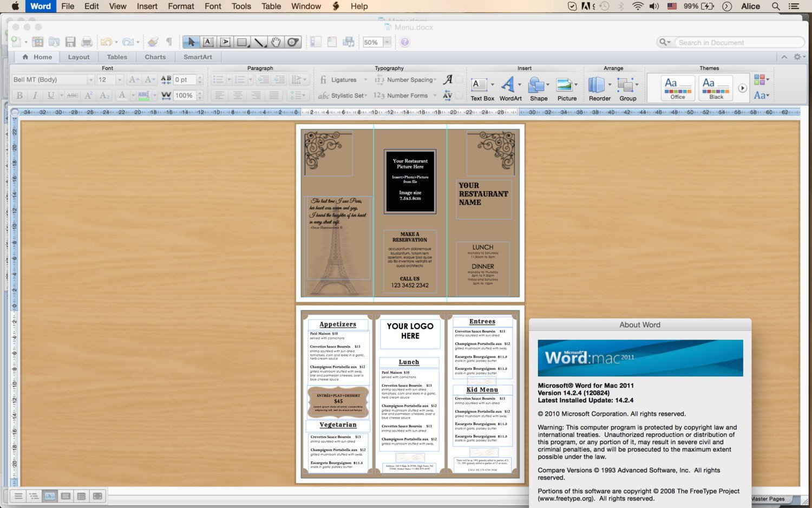812x508 pixels.
Task: Choose the Text Box drawing tool in toolbar
Action: coord(208,42)
